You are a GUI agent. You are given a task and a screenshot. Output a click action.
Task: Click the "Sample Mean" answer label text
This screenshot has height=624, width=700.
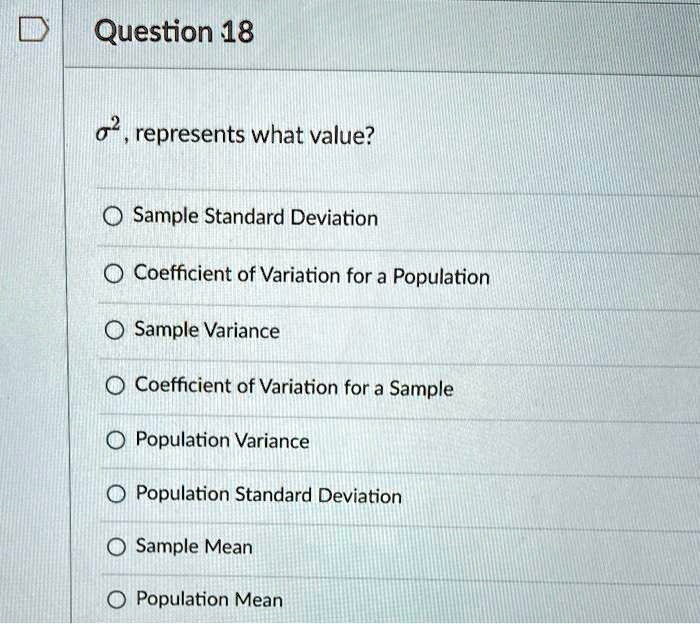pyautogui.click(x=194, y=547)
